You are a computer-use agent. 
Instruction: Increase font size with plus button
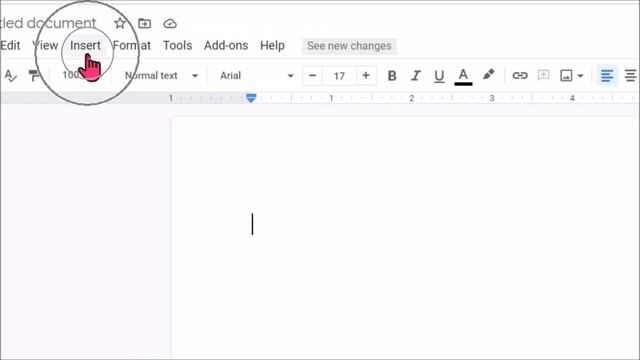point(366,76)
